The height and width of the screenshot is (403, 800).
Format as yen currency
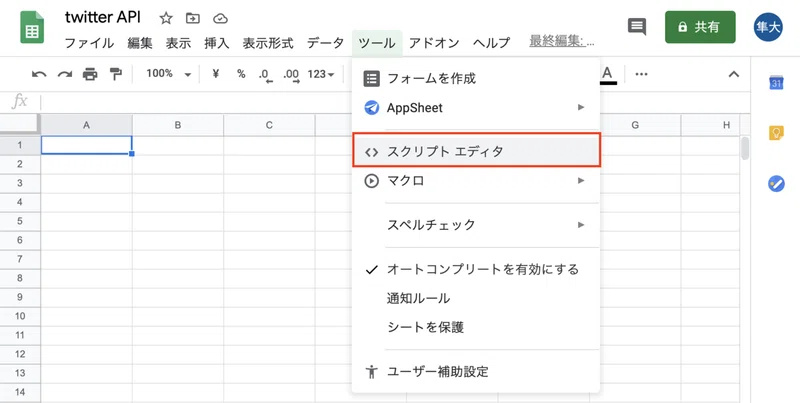(215, 74)
